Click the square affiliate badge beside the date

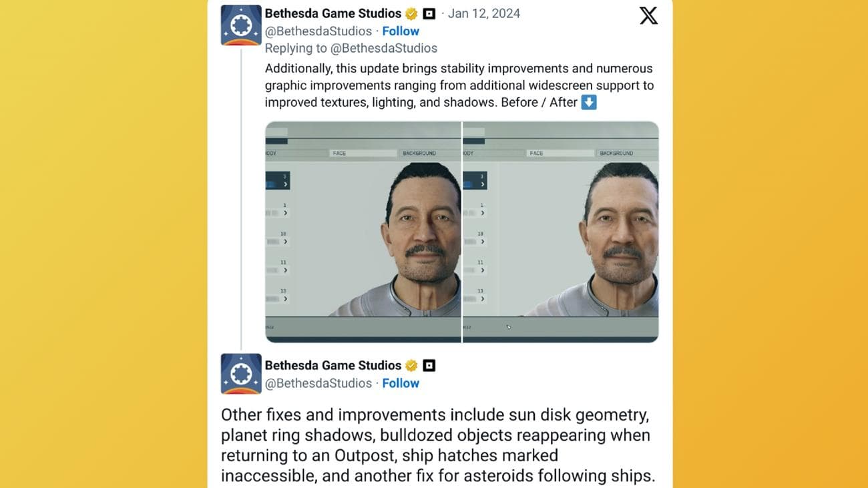(x=429, y=13)
